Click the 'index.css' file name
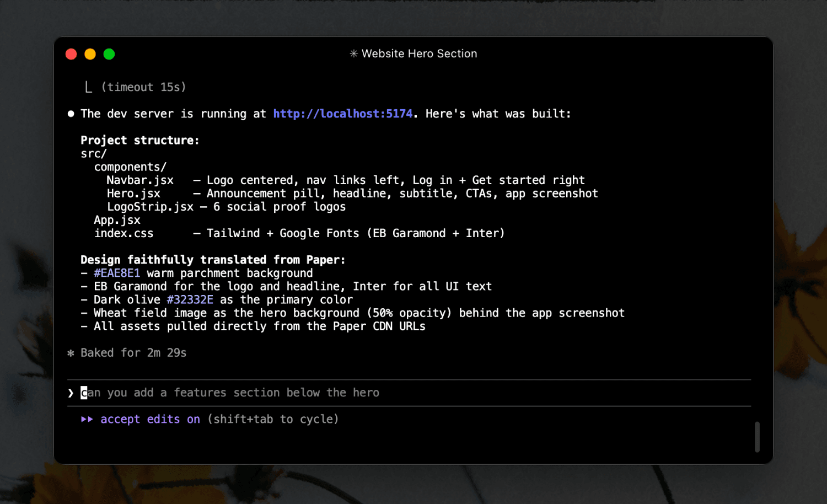The height and width of the screenshot is (504, 827). [x=123, y=233]
